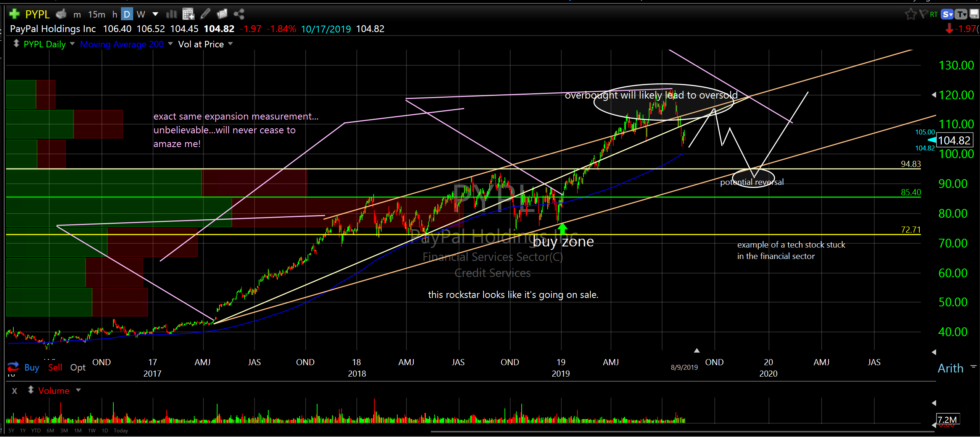Click the bar chart style icon

[171, 14]
